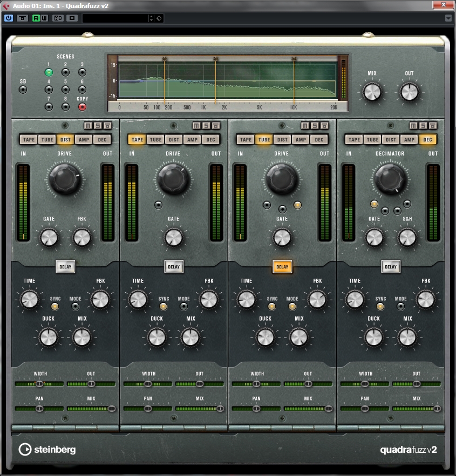
Task: Click the red COPY scene button
Action: pos(82,107)
